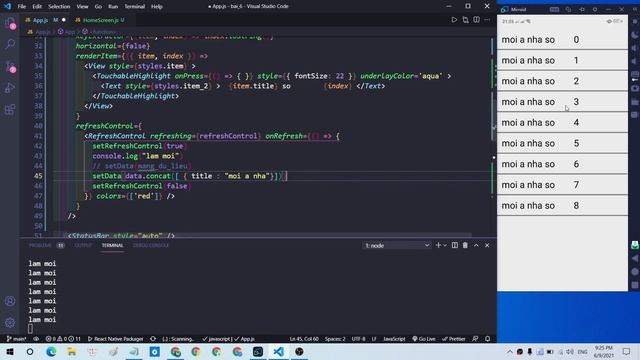
Task: Open the Extensions view
Action: [10, 109]
